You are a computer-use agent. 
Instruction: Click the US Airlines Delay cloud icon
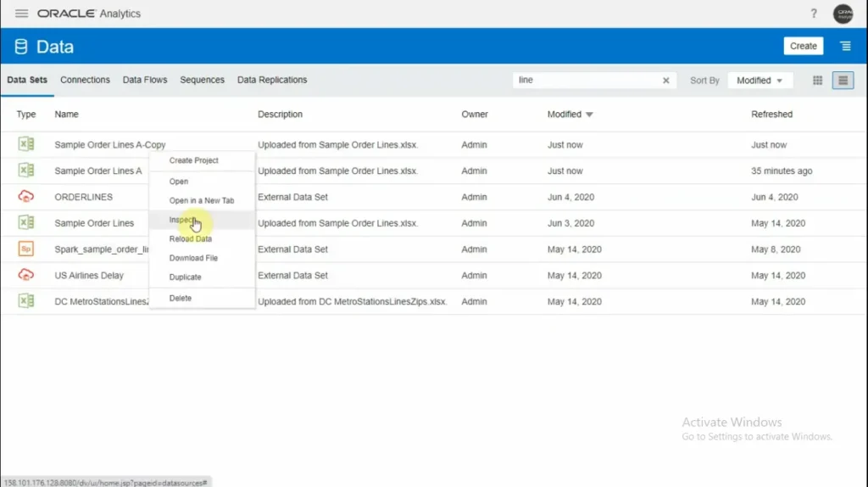pyautogui.click(x=26, y=276)
